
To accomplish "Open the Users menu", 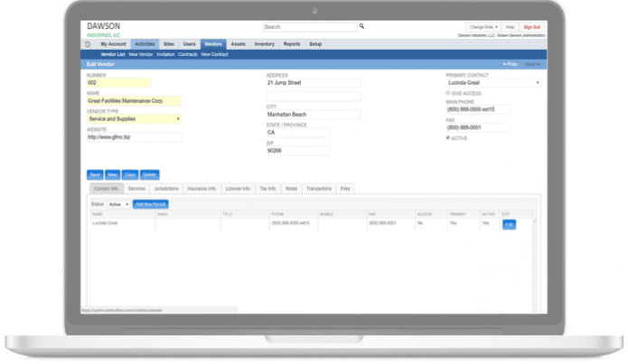I will coord(189,44).
